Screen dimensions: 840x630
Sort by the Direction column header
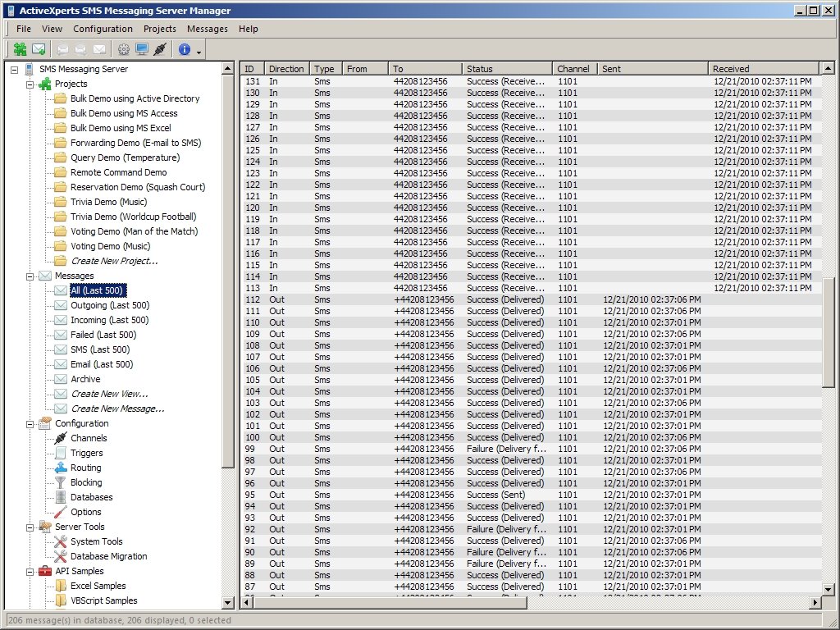(x=287, y=69)
